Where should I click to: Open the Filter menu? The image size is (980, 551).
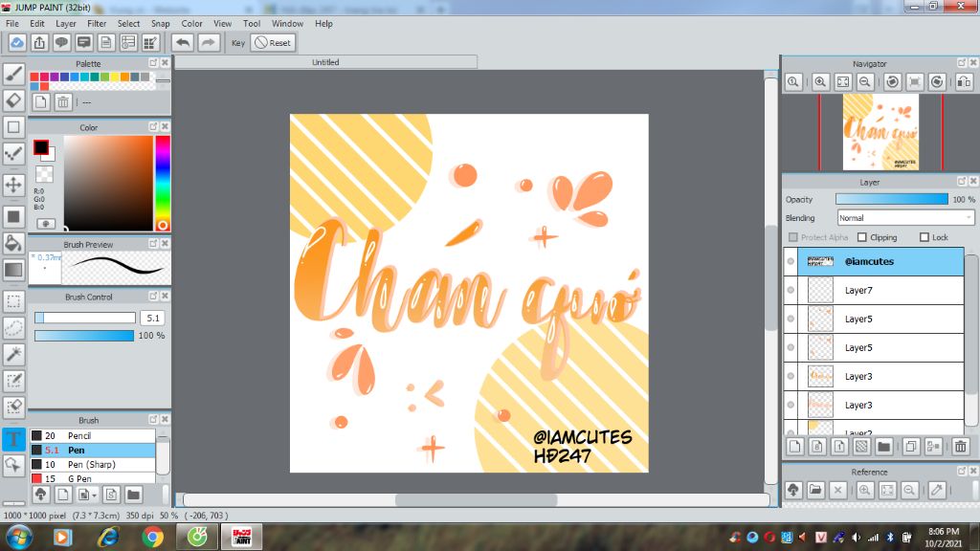pos(97,23)
